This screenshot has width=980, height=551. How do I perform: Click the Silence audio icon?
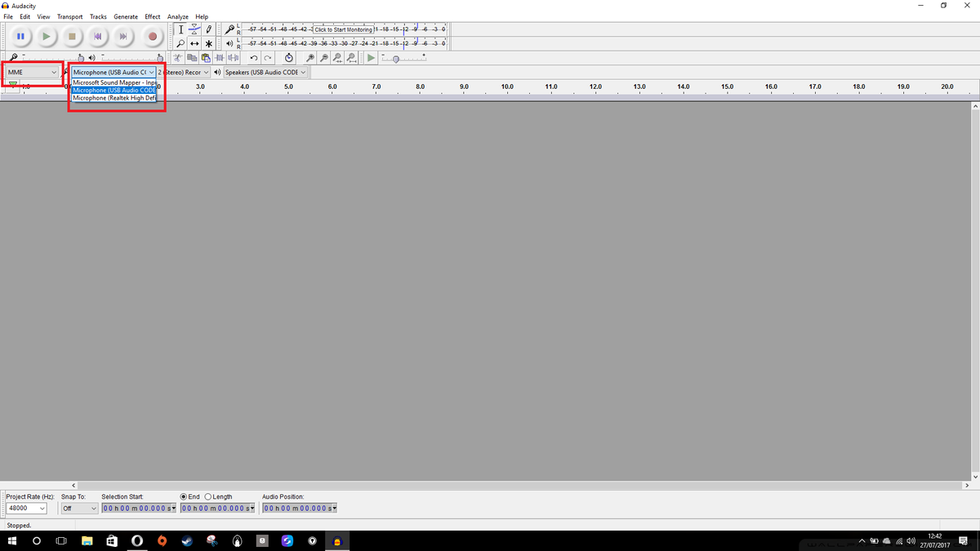[234, 58]
